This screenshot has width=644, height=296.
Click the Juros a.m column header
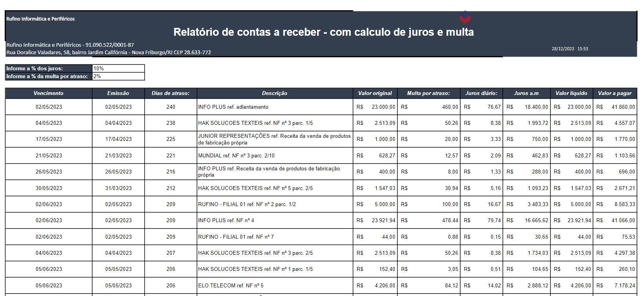pos(526,93)
